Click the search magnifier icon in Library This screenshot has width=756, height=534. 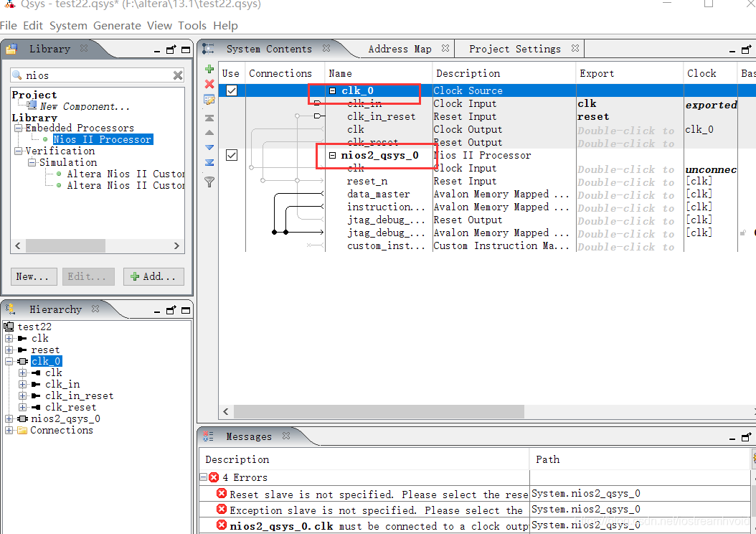pos(17,75)
